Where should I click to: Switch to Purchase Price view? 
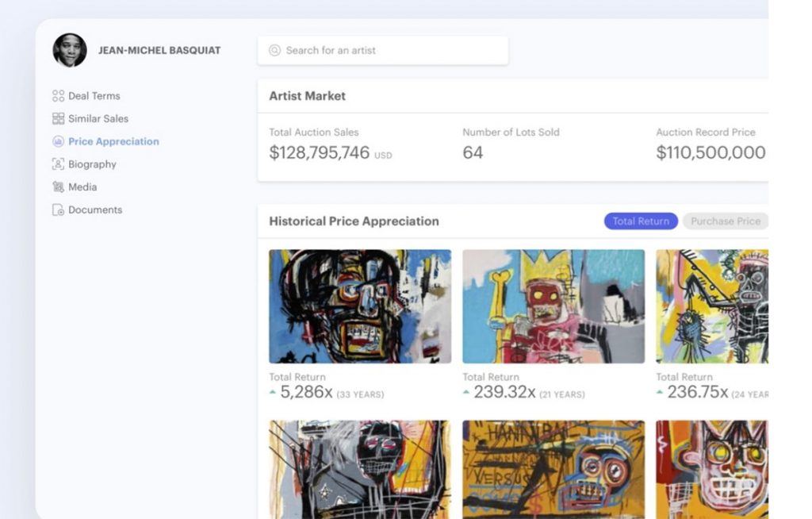(x=726, y=221)
